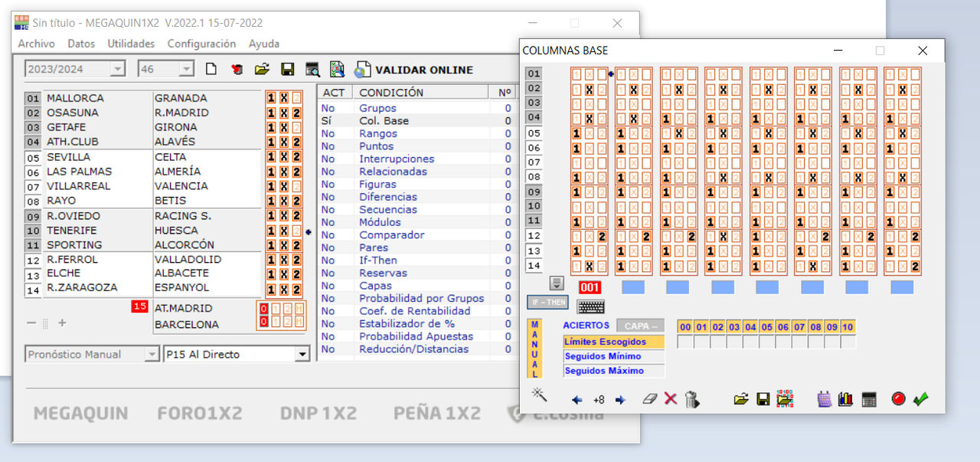Viewport: 980px width, 462px height.
Task: Open the bar chart statistics icon
Action: pyautogui.click(x=845, y=399)
